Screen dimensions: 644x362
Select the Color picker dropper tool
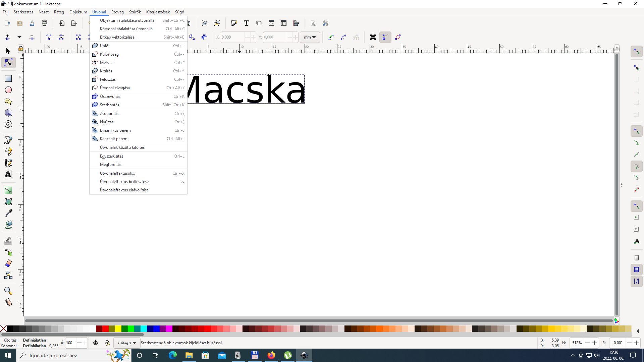point(8,213)
